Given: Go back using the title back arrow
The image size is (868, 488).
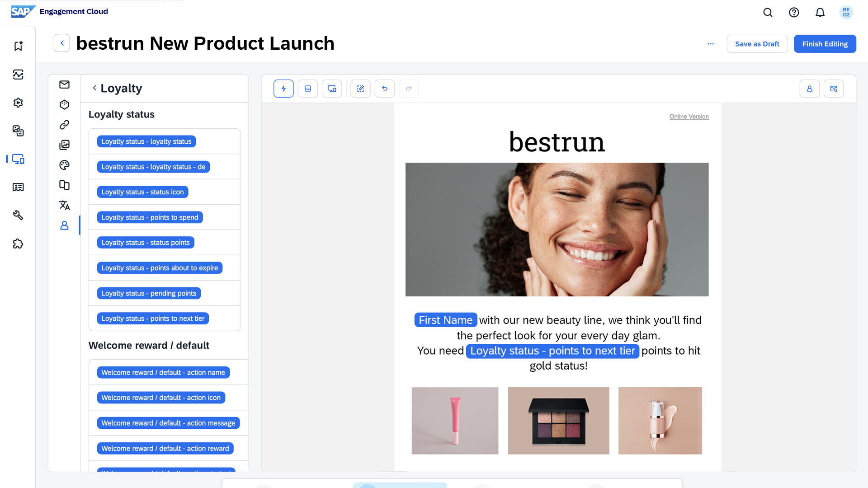Looking at the screenshot, I should click(x=62, y=43).
